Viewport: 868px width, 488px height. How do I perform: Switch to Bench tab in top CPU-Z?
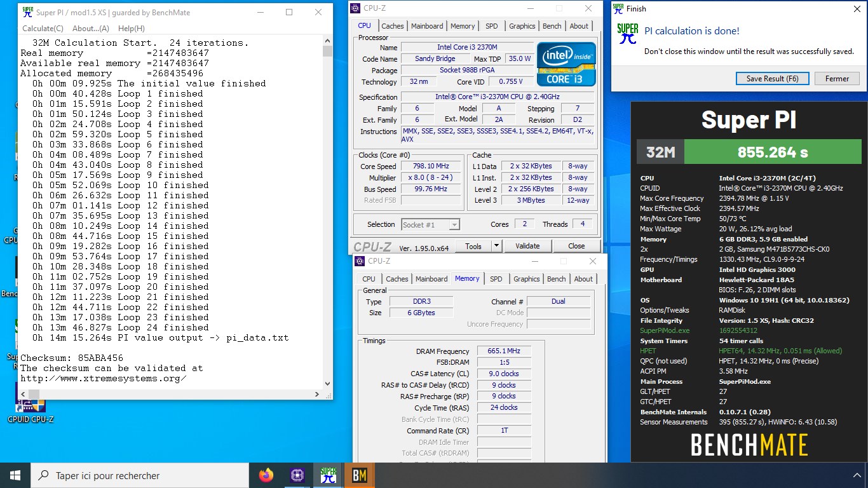552,26
